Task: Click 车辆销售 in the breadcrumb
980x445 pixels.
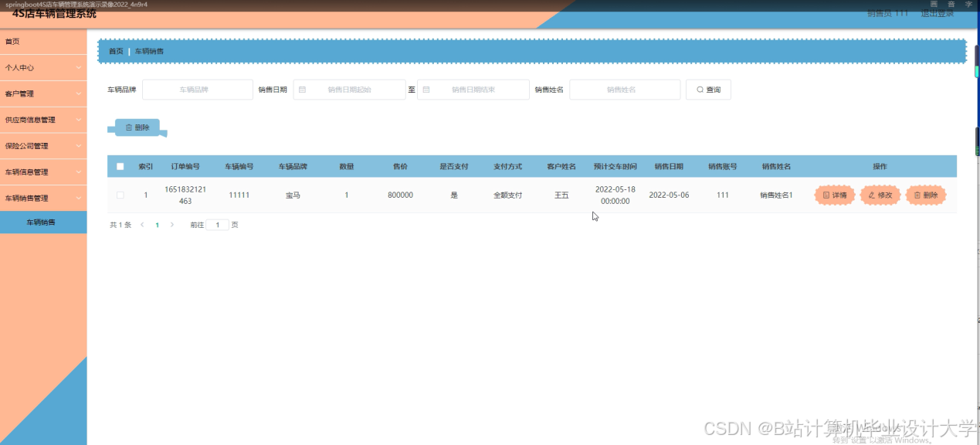Action: coord(149,51)
